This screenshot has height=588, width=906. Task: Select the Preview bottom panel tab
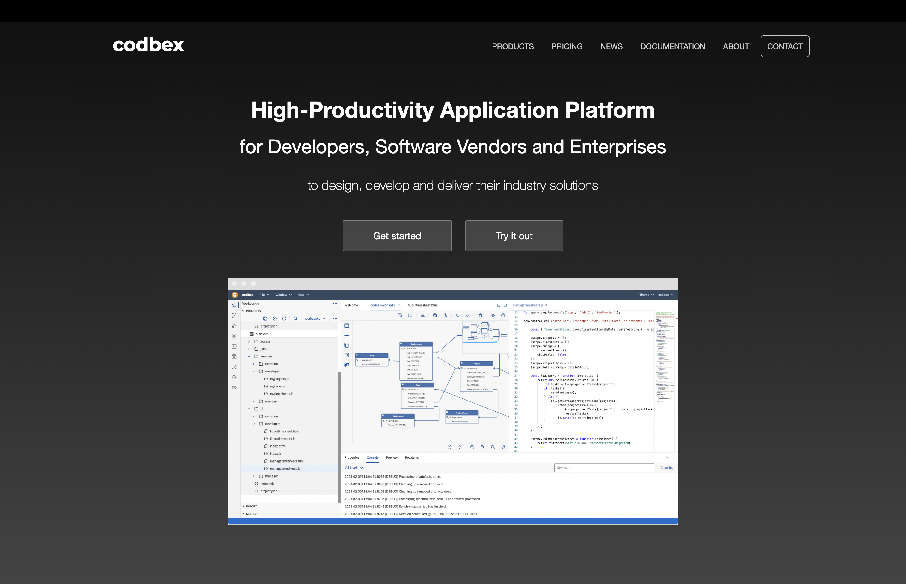[x=392, y=457]
